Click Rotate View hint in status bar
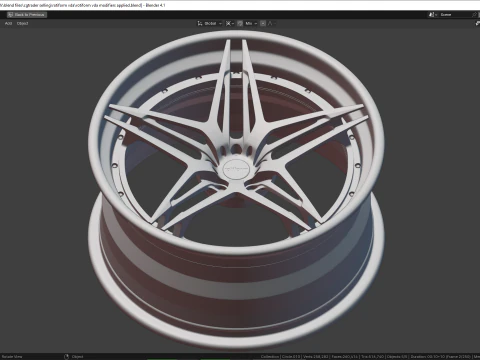This screenshot has height=360, width=480. [x=12, y=357]
